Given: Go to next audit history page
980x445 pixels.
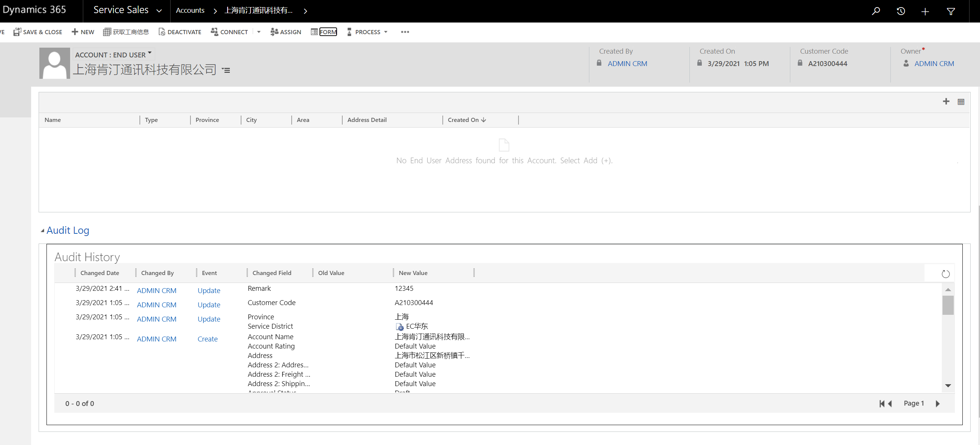Looking at the screenshot, I should tap(937, 403).
